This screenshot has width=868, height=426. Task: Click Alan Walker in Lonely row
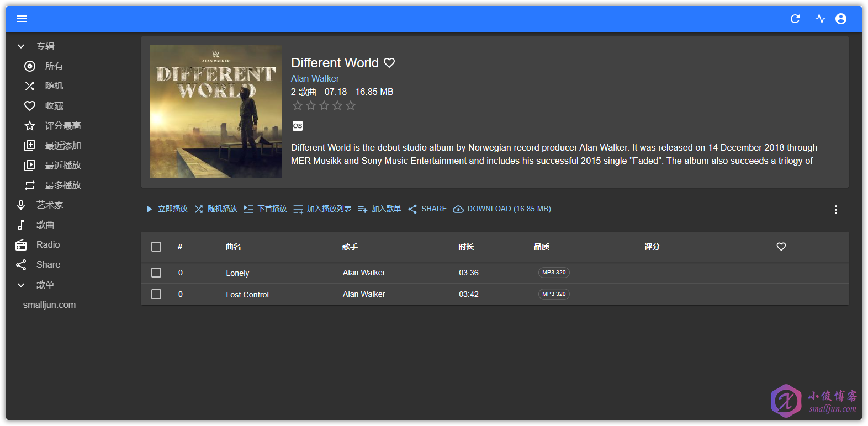pos(364,273)
